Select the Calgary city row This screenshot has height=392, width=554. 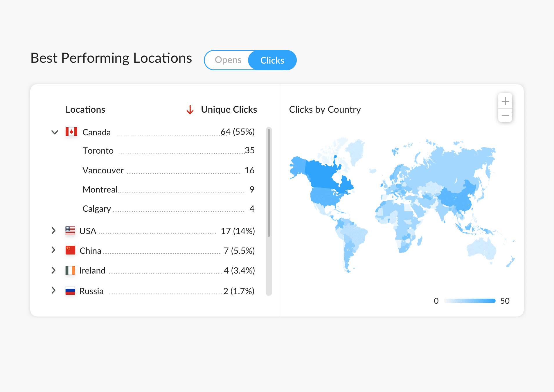(168, 209)
